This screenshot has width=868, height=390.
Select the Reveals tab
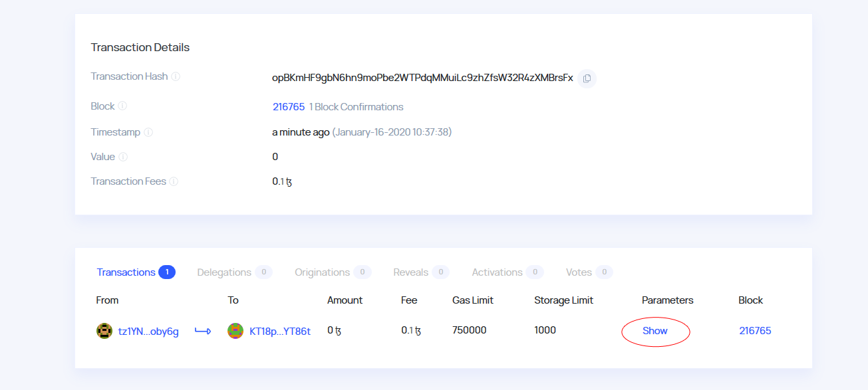pyautogui.click(x=411, y=272)
